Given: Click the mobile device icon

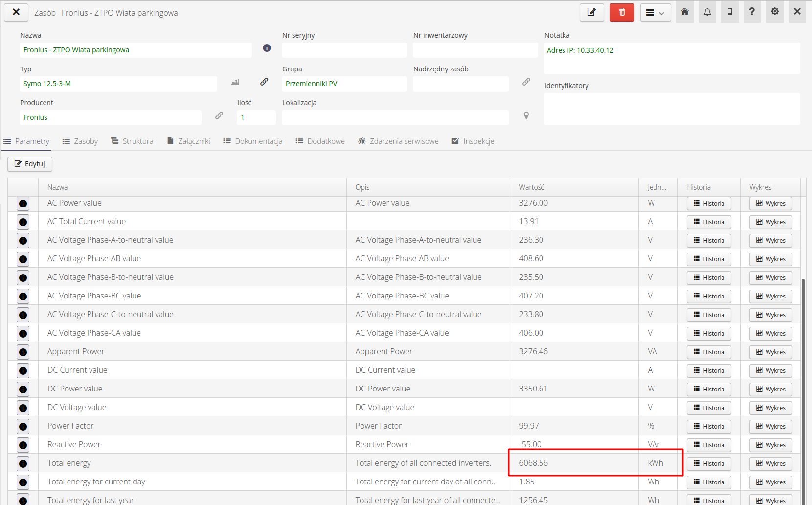Looking at the screenshot, I should (730, 12).
